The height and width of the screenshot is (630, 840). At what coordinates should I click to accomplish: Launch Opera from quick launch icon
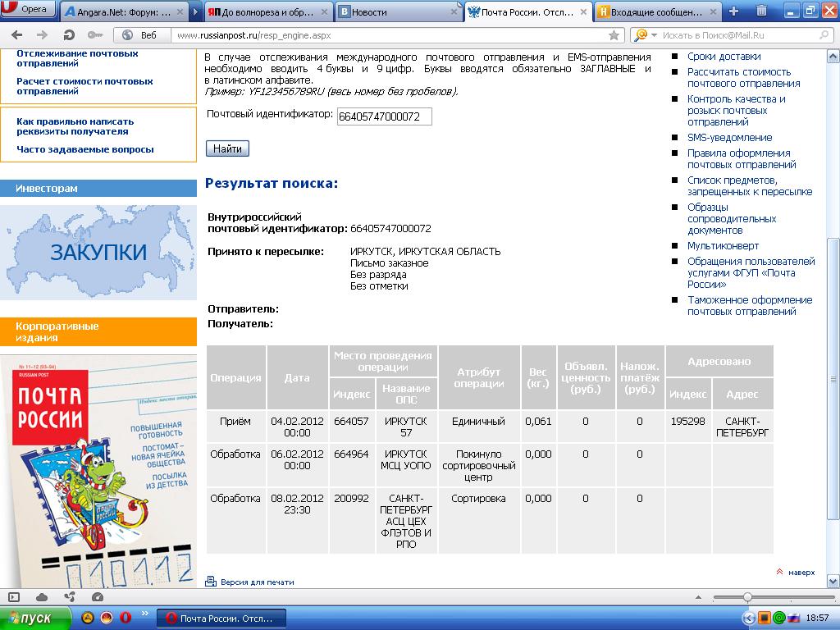(126, 619)
